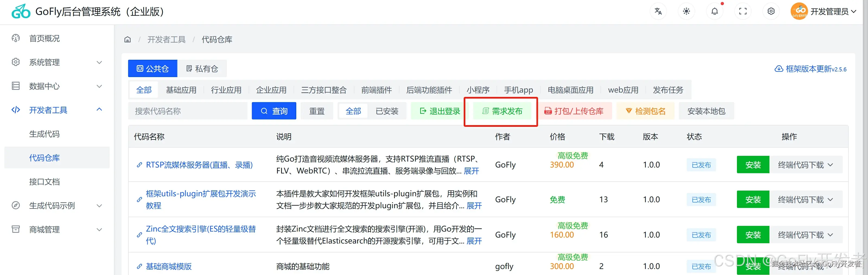Click the 数据中心 sidebar icon
868x275 pixels.
tap(16, 86)
